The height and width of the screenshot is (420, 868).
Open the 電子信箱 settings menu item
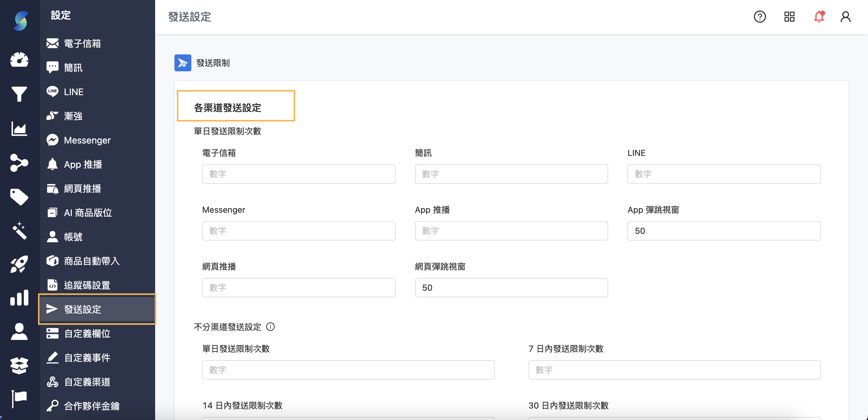(82, 44)
